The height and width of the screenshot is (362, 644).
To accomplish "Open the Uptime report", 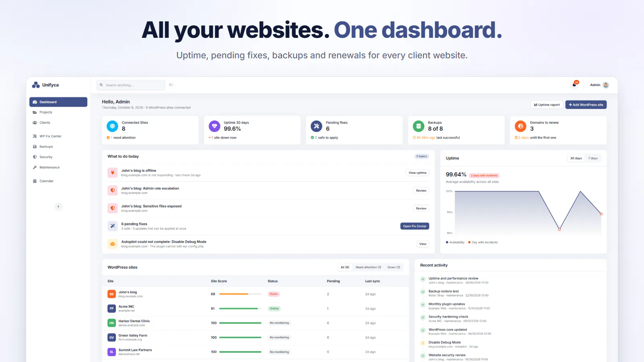I will 547,105.
